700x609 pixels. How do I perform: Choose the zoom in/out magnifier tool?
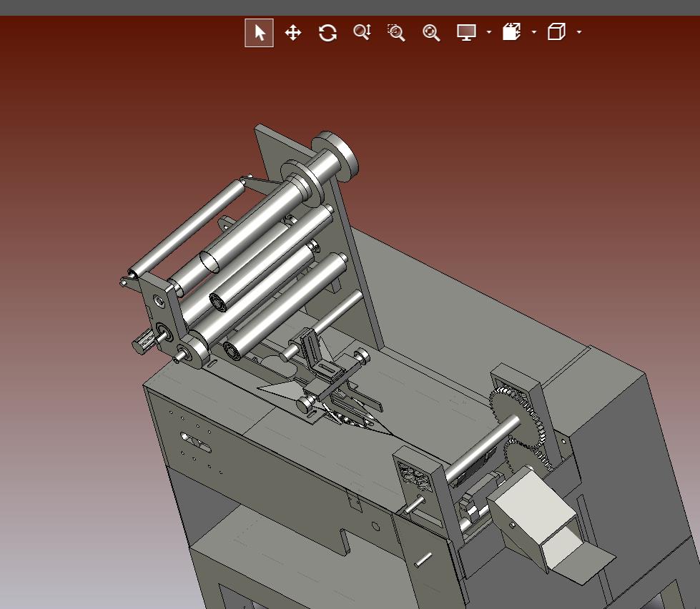(362, 32)
